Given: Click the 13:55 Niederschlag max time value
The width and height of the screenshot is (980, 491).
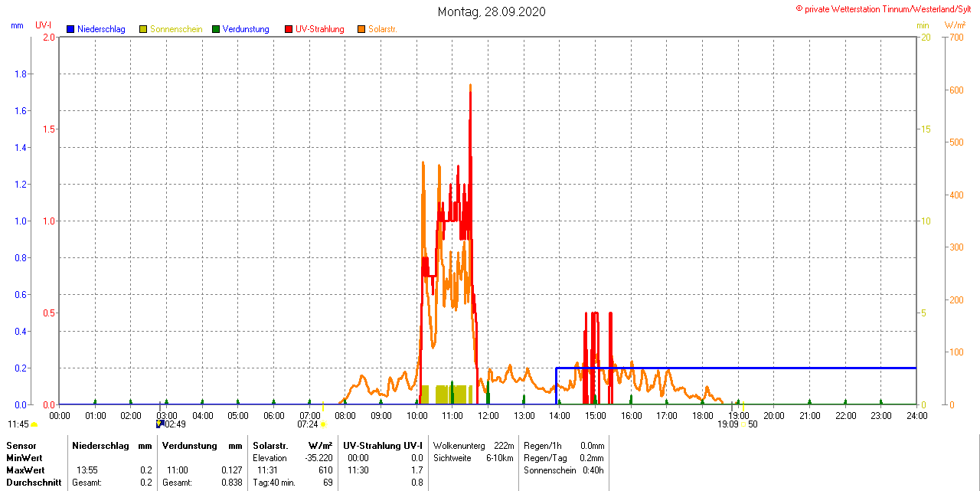Looking at the screenshot, I should pos(87,470).
